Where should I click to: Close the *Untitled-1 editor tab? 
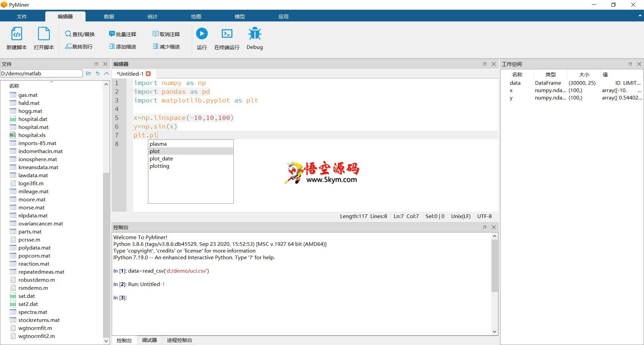[x=148, y=74]
